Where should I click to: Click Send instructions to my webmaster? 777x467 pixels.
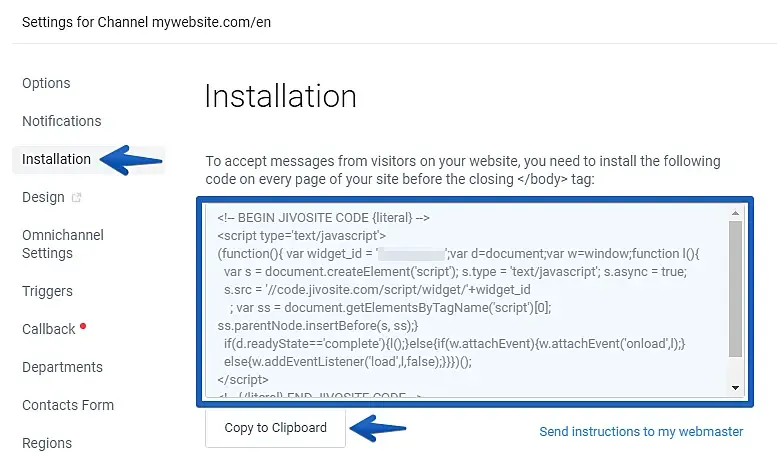pyautogui.click(x=641, y=431)
